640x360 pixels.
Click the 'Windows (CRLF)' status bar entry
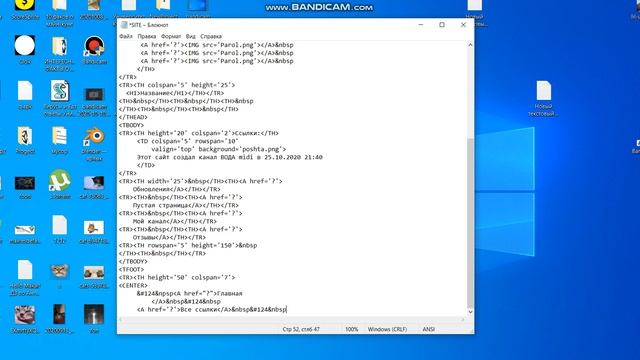click(387, 329)
